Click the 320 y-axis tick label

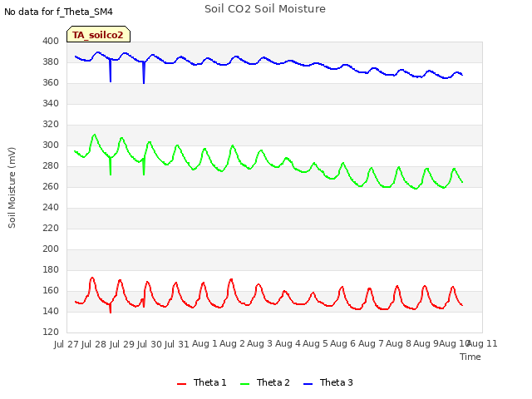point(51,125)
